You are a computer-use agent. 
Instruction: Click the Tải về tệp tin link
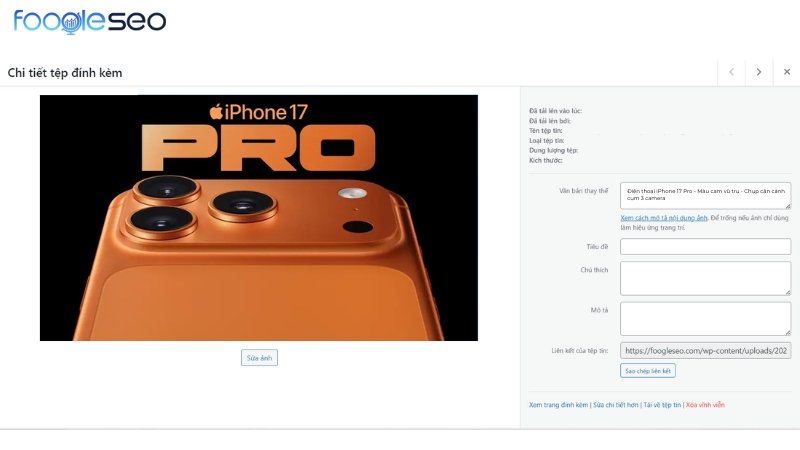click(662, 405)
